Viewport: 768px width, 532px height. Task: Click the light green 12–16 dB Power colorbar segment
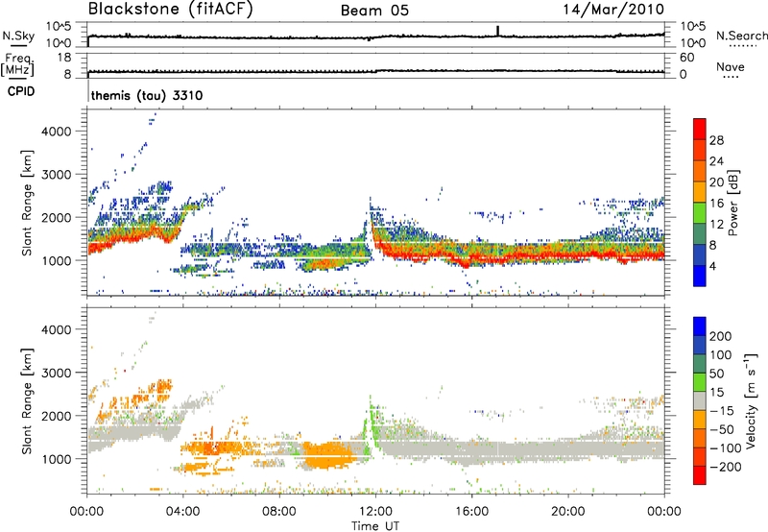point(700,212)
